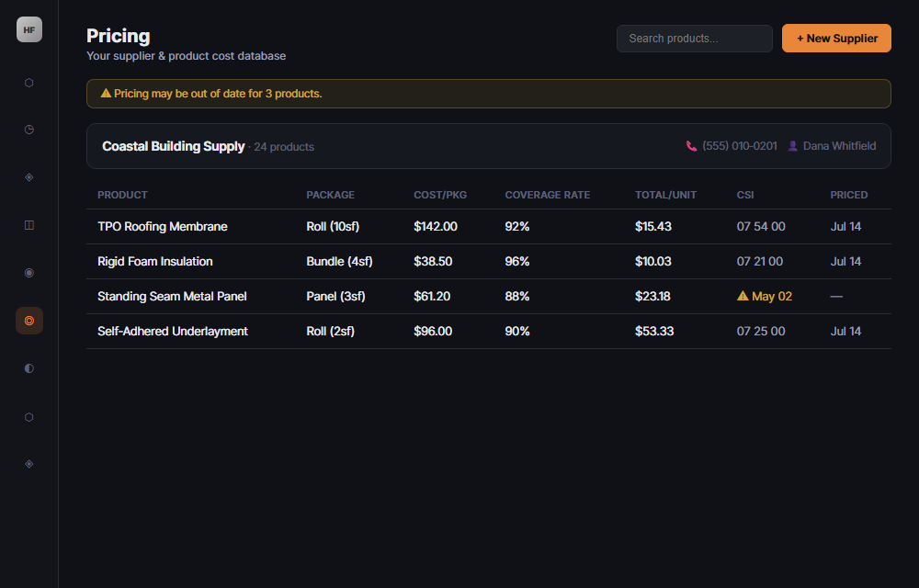This screenshot has height=588, width=919.
Task: Open the Coastal Building Supply supplier name
Action: [174, 146]
